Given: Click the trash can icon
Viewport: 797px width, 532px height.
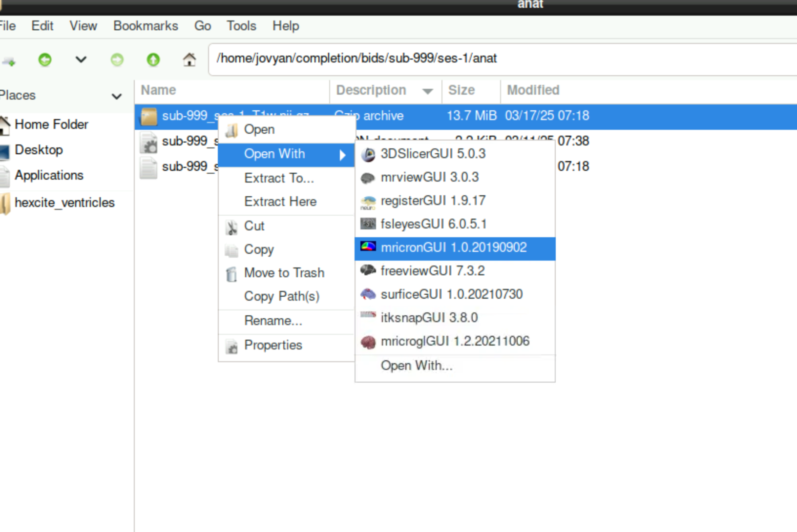Looking at the screenshot, I should coord(231,275).
